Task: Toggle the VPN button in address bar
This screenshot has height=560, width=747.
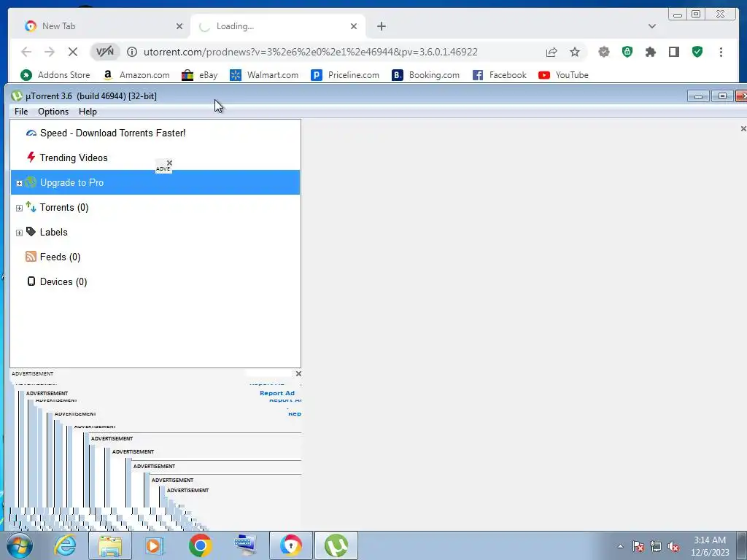Action: [105, 52]
